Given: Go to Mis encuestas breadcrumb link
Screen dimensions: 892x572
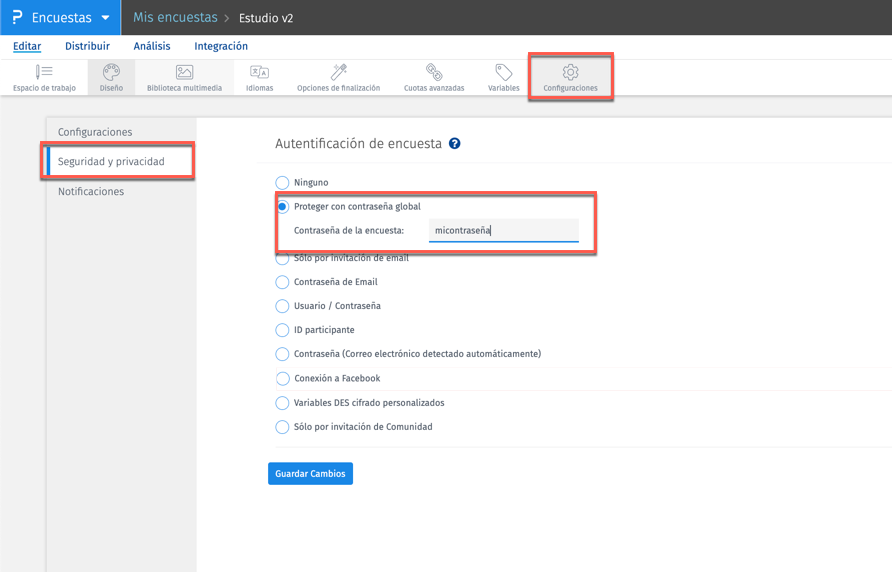Looking at the screenshot, I should pos(175,18).
